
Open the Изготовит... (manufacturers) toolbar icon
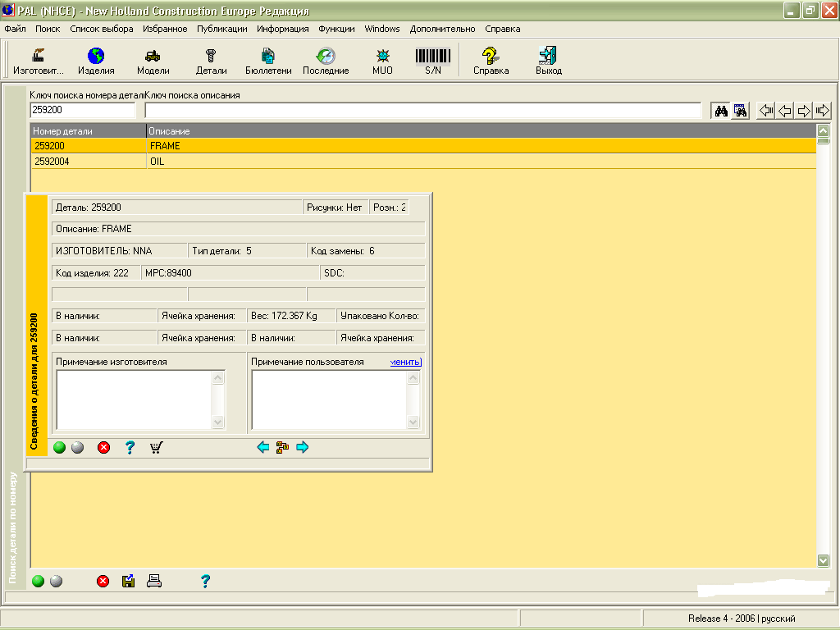coord(38,61)
